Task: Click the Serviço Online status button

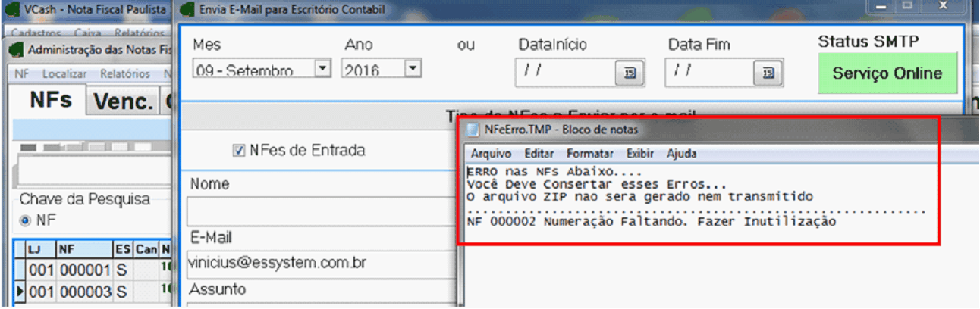Action: click(x=887, y=73)
